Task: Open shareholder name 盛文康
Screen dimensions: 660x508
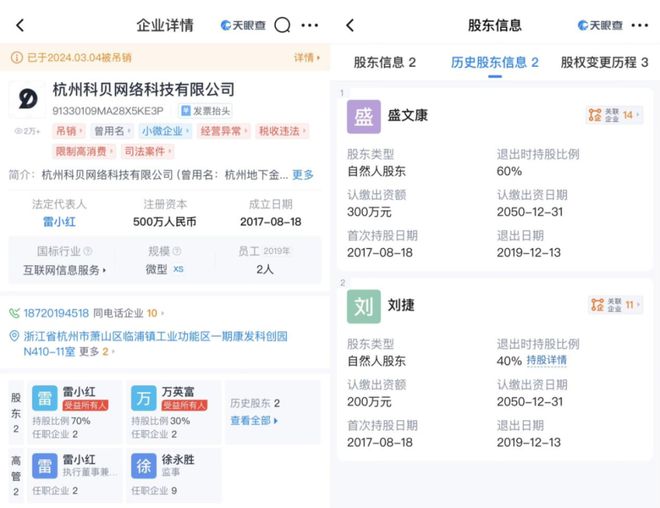Action: pos(407,115)
